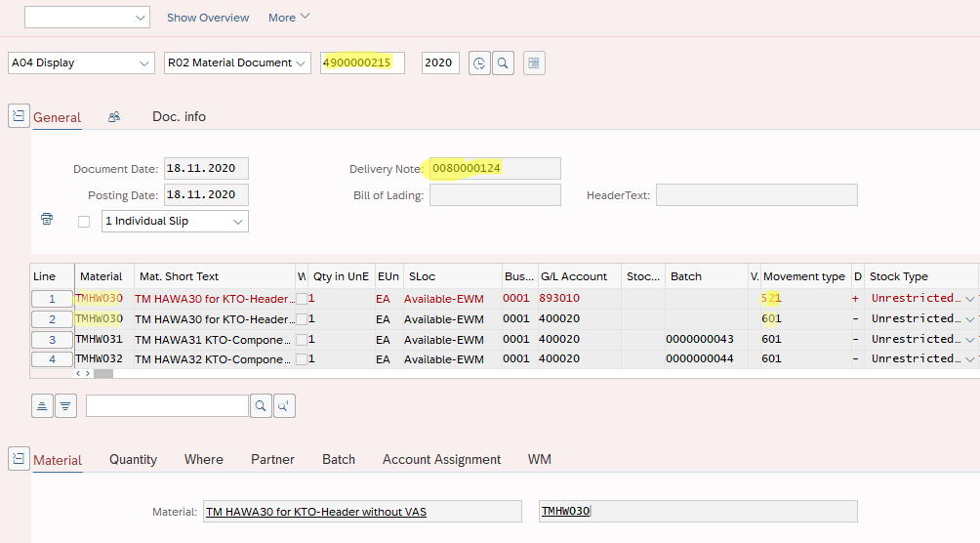The image size is (980, 543).
Task: Switch to the Doc. info tab
Action: pos(179,117)
